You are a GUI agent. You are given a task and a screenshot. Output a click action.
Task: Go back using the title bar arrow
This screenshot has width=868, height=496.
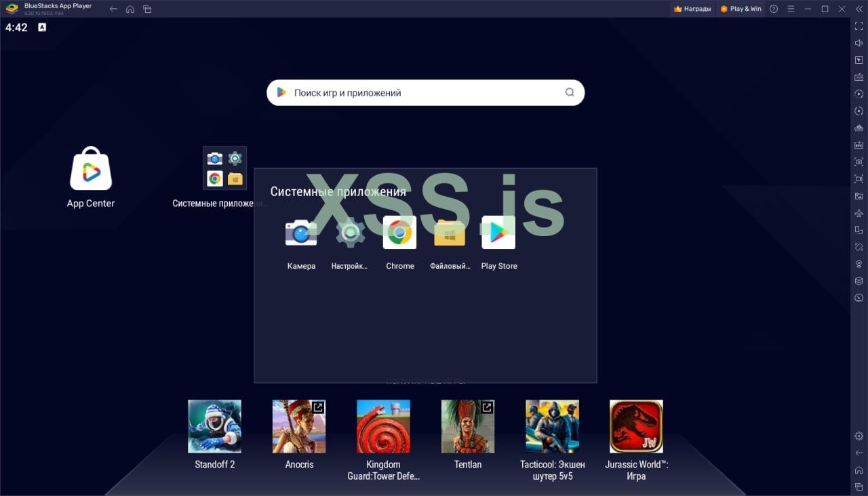[113, 9]
